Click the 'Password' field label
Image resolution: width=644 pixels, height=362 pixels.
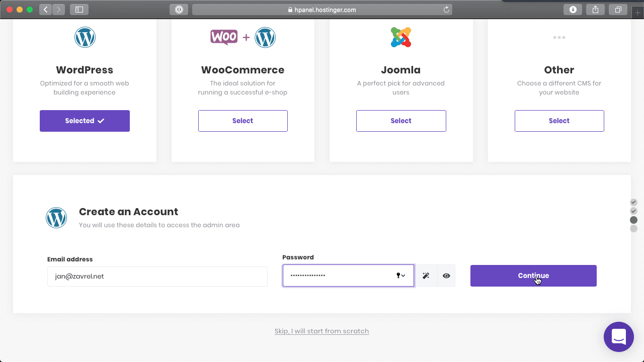click(x=298, y=257)
